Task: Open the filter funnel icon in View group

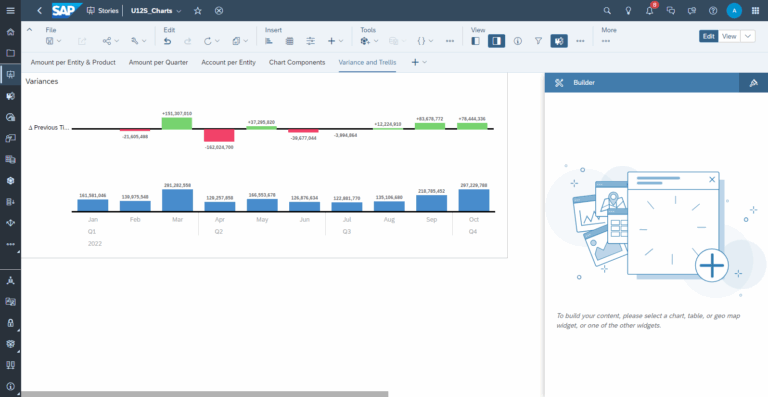Action: pos(538,41)
